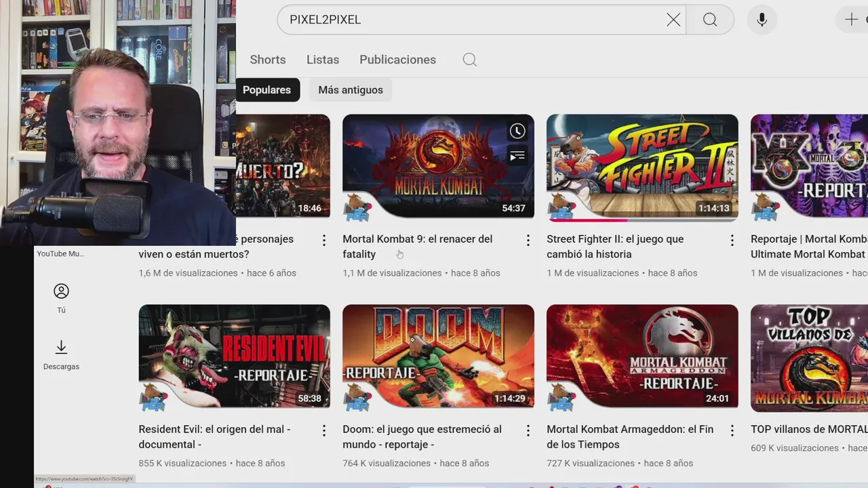The image size is (868, 488).
Task: Click title 'Resident Evil: el origen del mal'
Action: pos(214,436)
